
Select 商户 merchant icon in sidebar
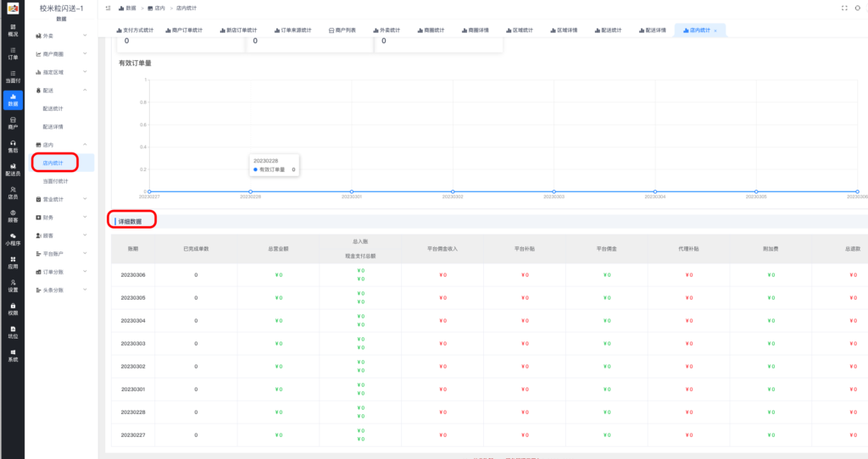coord(12,123)
